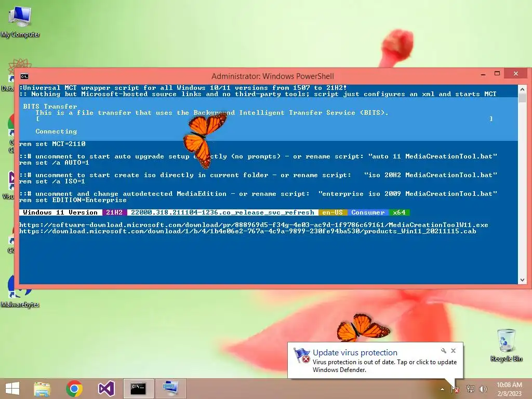
Task: Minimize the PowerShell window
Action: coord(483,74)
